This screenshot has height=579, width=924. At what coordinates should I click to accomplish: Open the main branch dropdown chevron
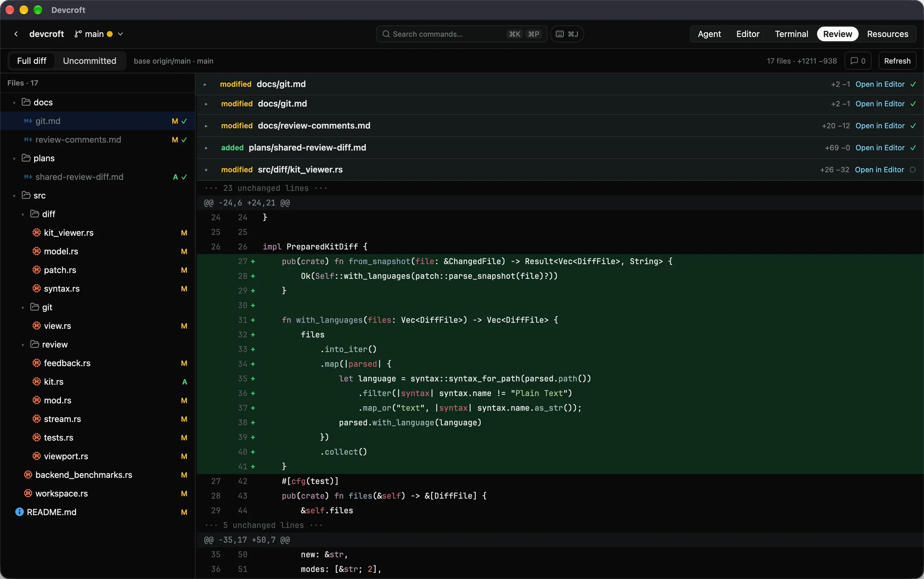121,34
